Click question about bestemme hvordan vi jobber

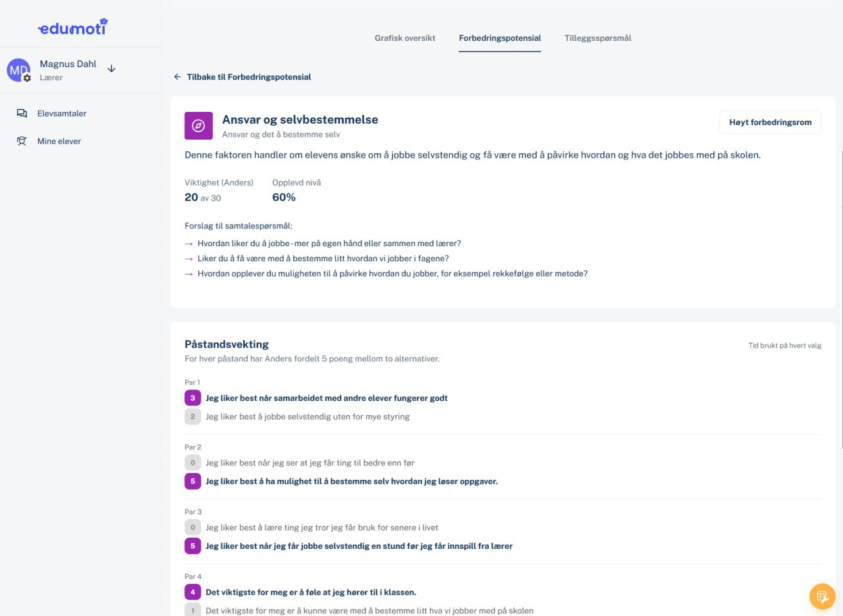pos(323,259)
